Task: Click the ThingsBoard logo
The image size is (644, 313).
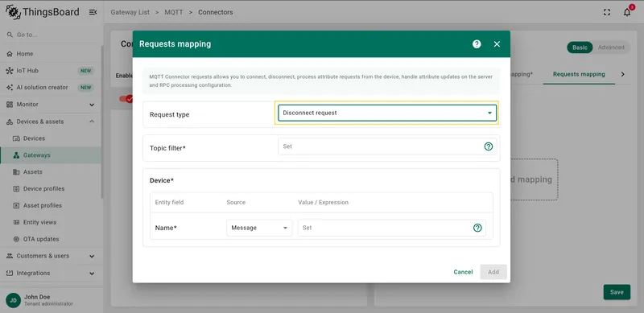Action: pyautogui.click(x=43, y=12)
